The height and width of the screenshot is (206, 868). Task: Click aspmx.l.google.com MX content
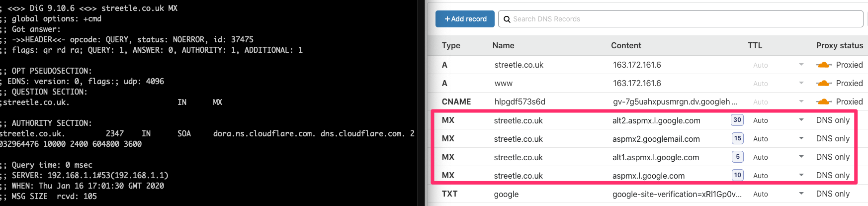click(x=648, y=176)
